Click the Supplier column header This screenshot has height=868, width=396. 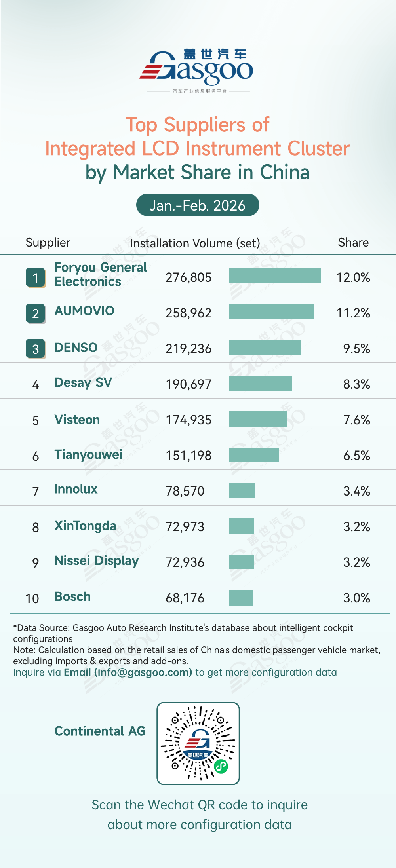pyautogui.click(x=48, y=242)
